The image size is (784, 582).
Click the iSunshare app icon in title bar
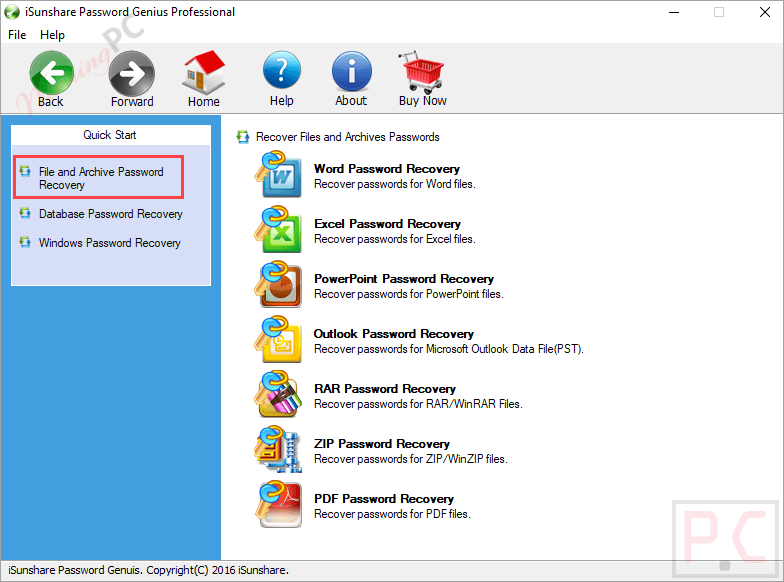[12, 12]
